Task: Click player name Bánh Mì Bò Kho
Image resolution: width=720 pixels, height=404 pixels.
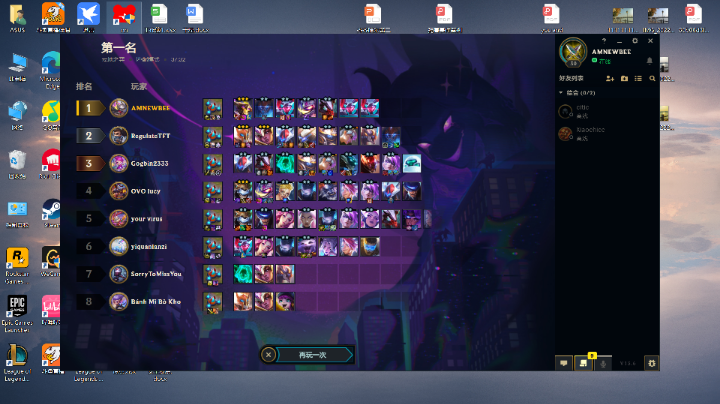Action: click(x=156, y=302)
